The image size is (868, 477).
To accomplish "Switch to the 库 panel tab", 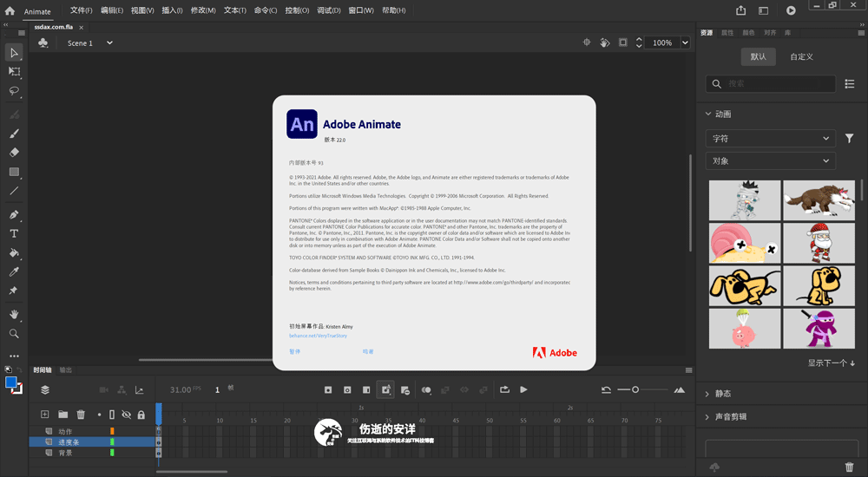I will pyautogui.click(x=788, y=33).
